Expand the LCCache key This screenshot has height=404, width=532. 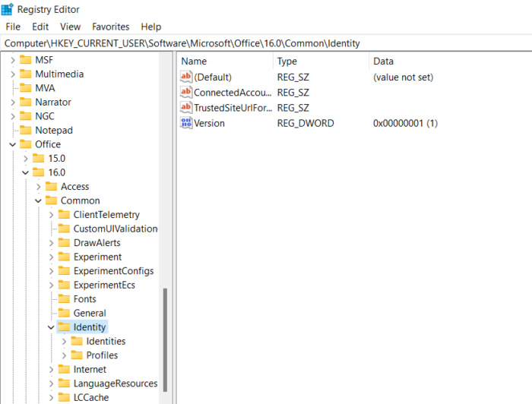51,398
